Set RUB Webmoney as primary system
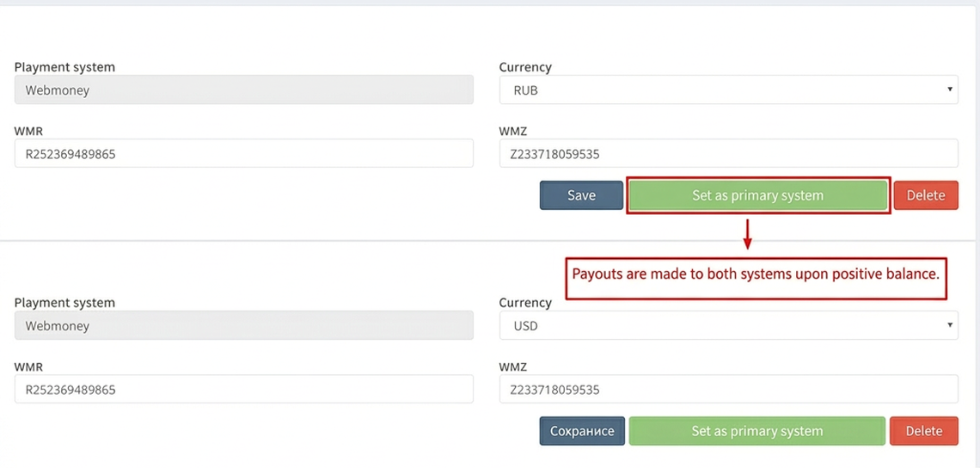980x468 pixels. 757,195
